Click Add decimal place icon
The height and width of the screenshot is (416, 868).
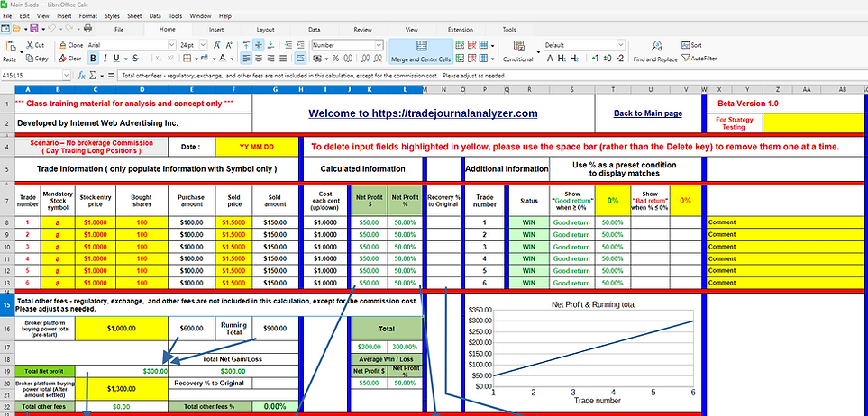coord(365,59)
